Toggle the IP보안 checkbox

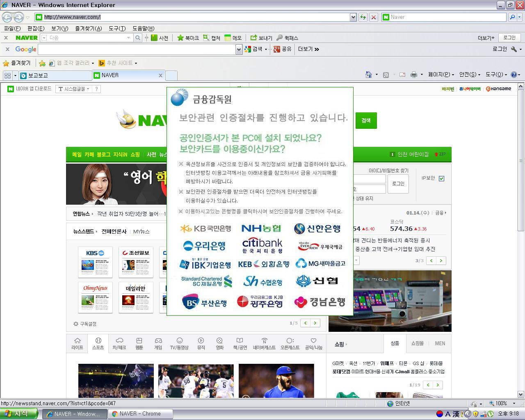pos(441,178)
